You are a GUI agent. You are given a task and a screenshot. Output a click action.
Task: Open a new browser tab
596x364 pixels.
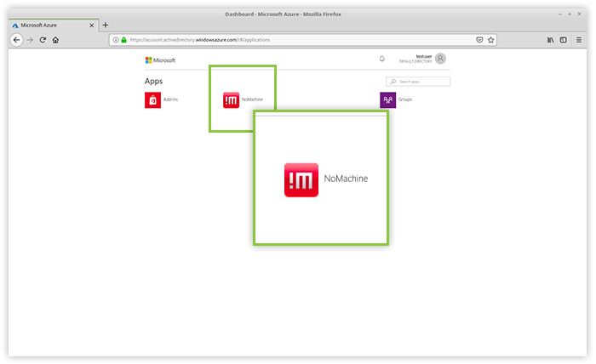[x=106, y=25]
